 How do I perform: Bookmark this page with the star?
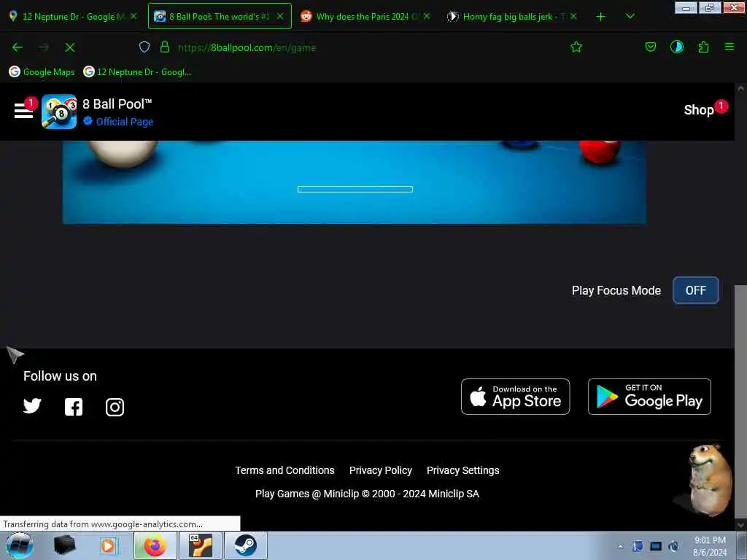click(x=576, y=47)
